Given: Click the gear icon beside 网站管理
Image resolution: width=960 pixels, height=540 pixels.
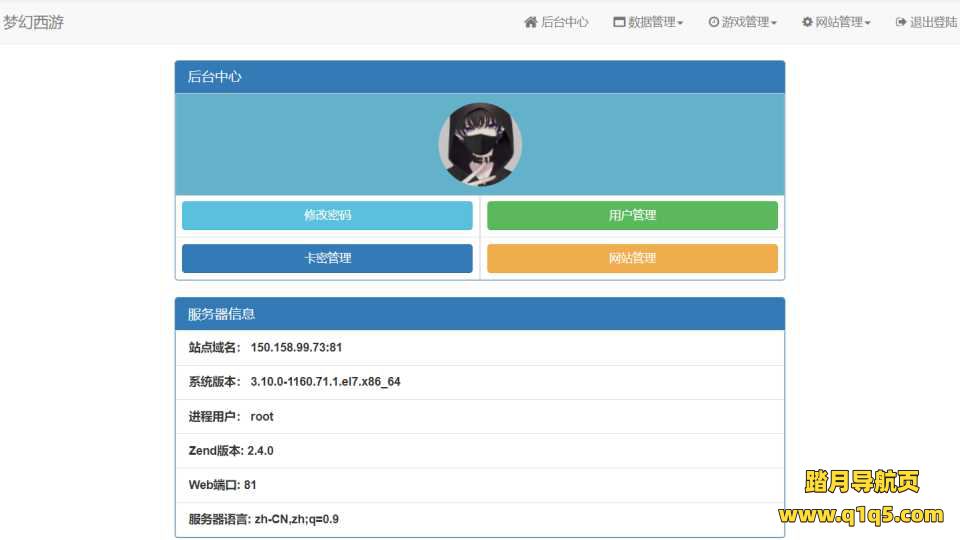Looking at the screenshot, I should tap(808, 22).
